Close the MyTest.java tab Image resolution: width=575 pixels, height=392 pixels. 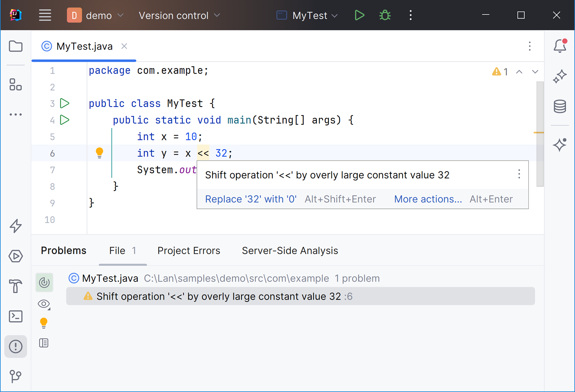click(x=124, y=46)
